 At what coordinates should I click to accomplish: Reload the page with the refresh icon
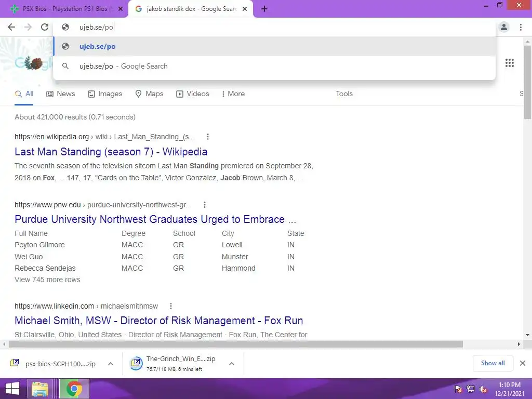click(x=45, y=27)
